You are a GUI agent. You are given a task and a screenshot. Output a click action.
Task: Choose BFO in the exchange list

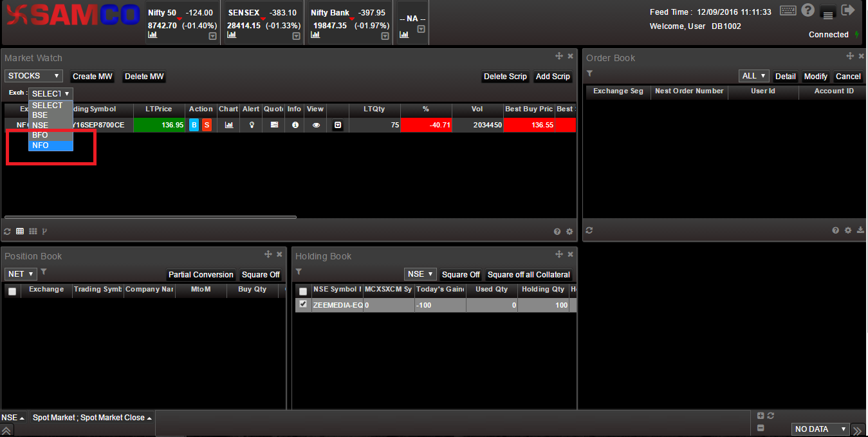[51, 135]
